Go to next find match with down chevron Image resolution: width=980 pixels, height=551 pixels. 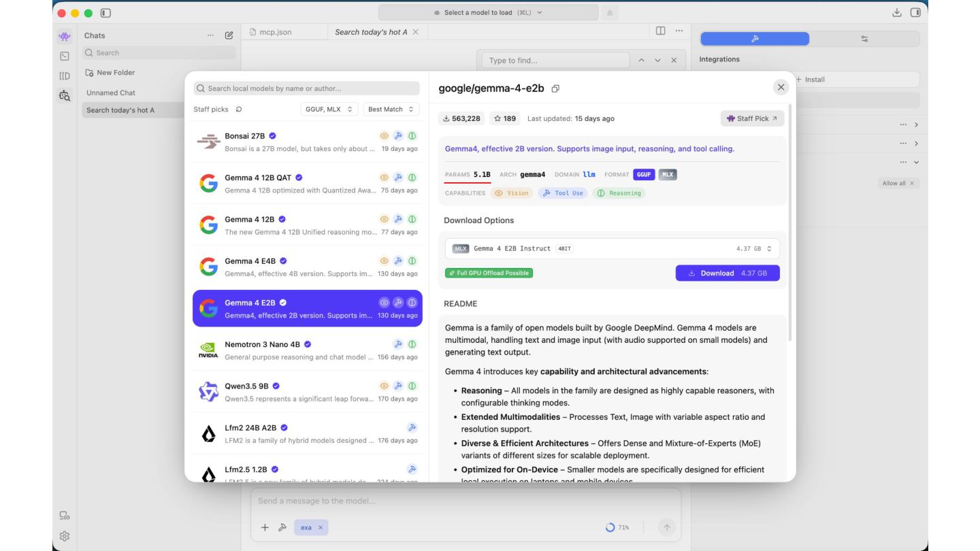point(657,61)
